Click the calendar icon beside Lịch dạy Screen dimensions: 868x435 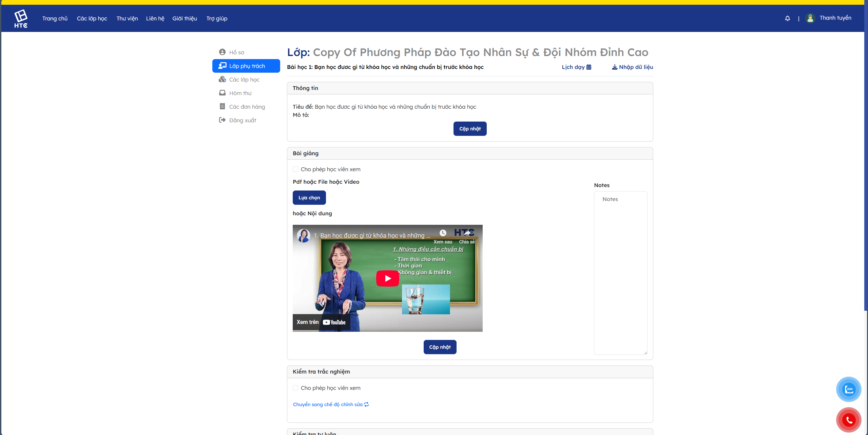[x=589, y=67]
